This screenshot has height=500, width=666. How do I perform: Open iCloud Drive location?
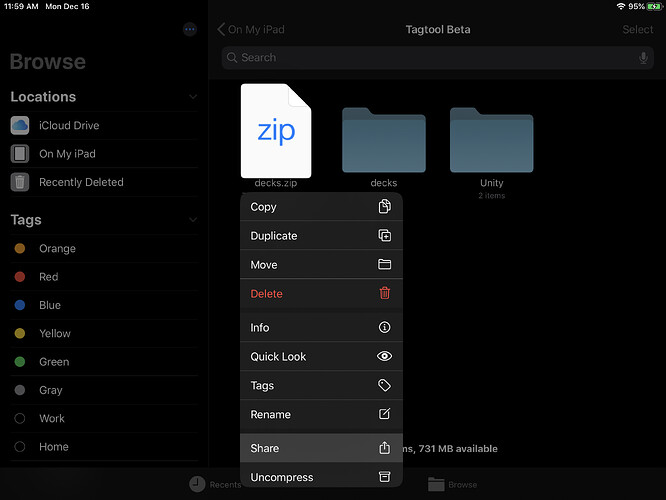tap(68, 126)
